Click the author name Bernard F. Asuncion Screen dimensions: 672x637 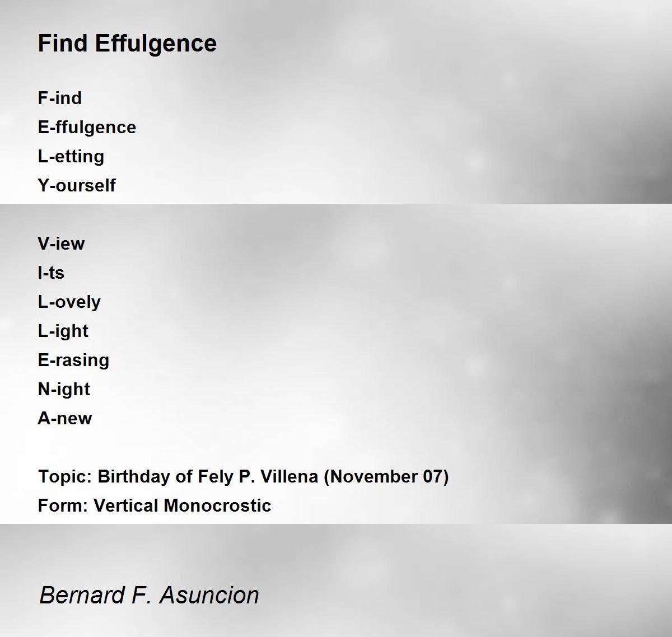pyautogui.click(x=149, y=594)
